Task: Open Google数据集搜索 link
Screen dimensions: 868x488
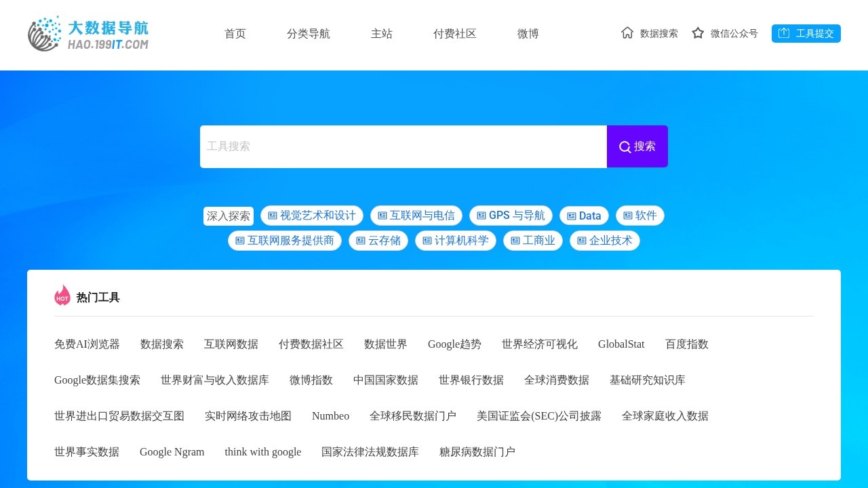Action: click(97, 380)
